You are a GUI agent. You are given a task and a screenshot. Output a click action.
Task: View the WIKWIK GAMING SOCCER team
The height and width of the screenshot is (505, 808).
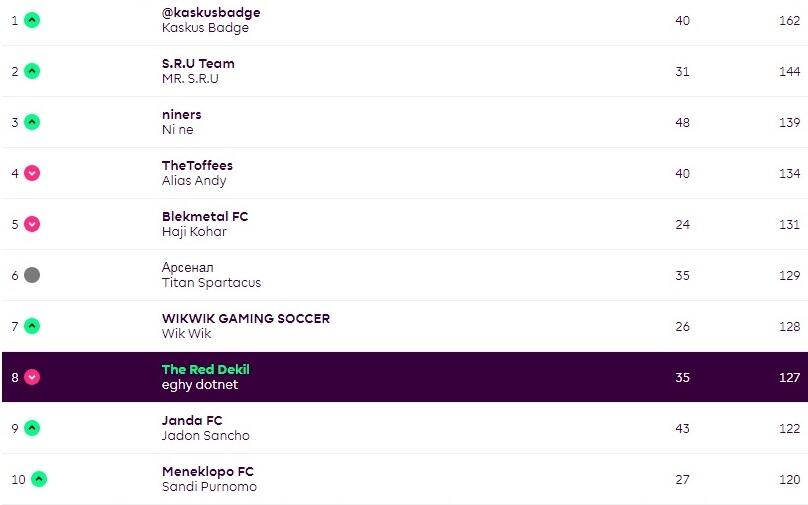coord(246,319)
